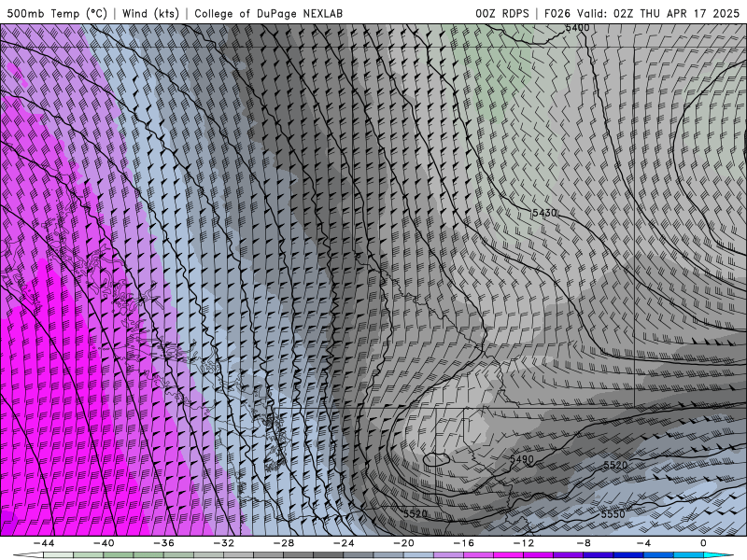The width and height of the screenshot is (747, 560).
Task: Click the -32 colorbar tick label
Action: pos(224,543)
